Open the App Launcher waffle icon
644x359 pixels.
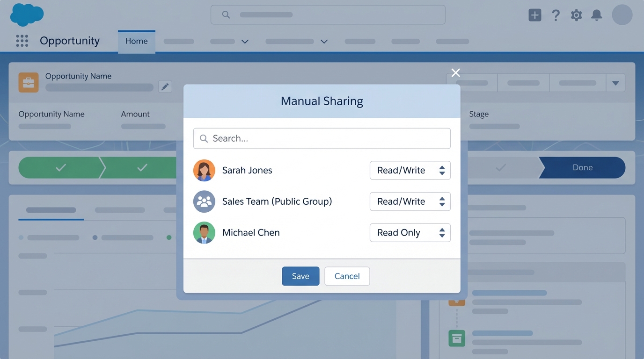click(22, 41)
